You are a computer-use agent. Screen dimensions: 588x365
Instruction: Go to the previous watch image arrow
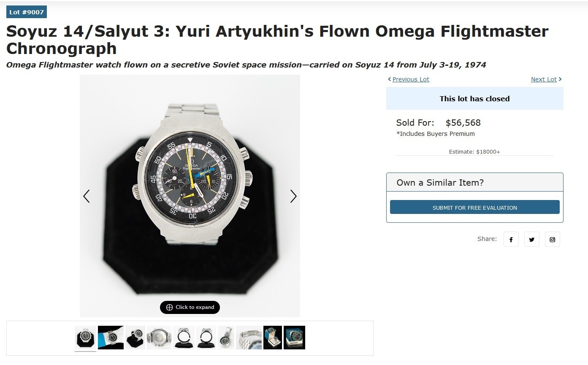coord(87,196)
